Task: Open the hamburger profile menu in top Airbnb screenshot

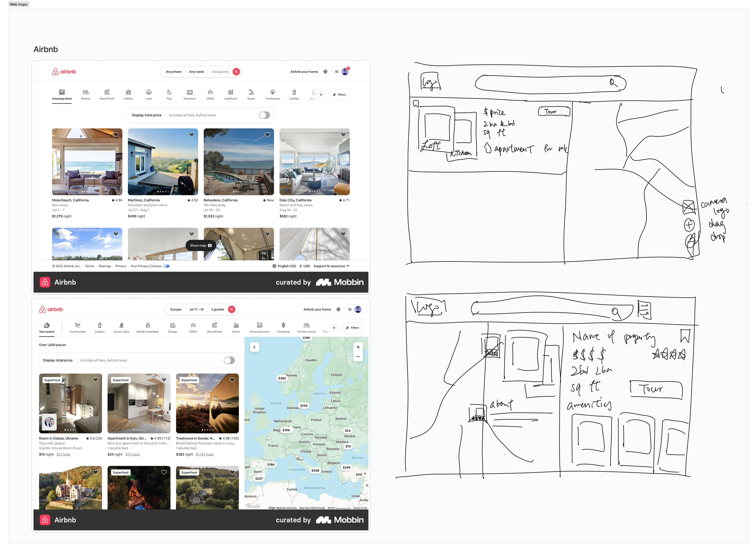Action: [x=341, y=71]
